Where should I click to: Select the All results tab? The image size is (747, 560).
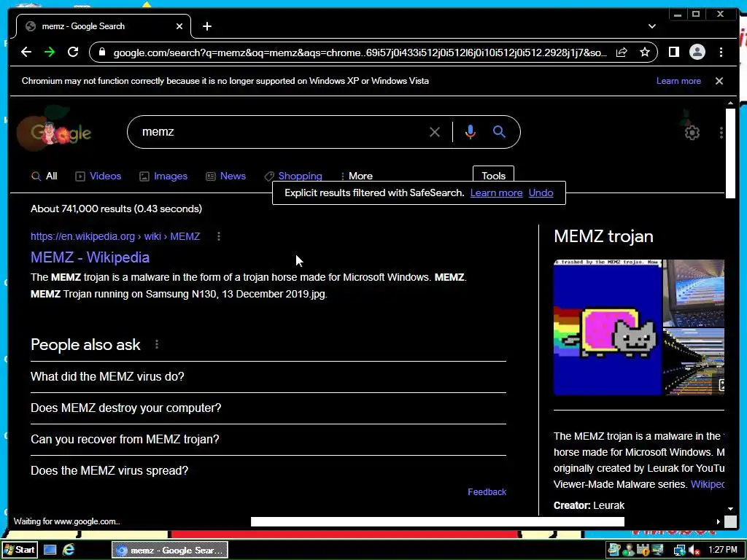tap(44, 176)
